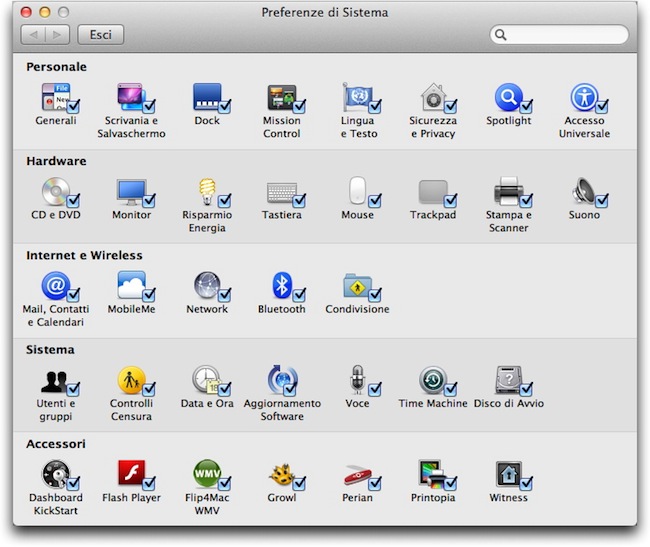Screen dimensions: 650x547
Task: Click the Aggiornamento Software label
Action: coord(282,409)
